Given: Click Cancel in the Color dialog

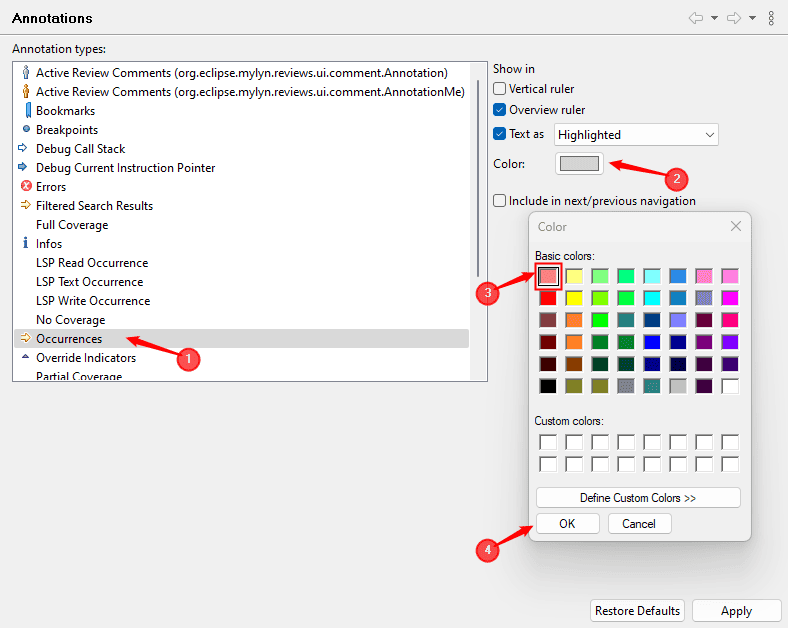Looking at the screenshot, I should point(639,524).
